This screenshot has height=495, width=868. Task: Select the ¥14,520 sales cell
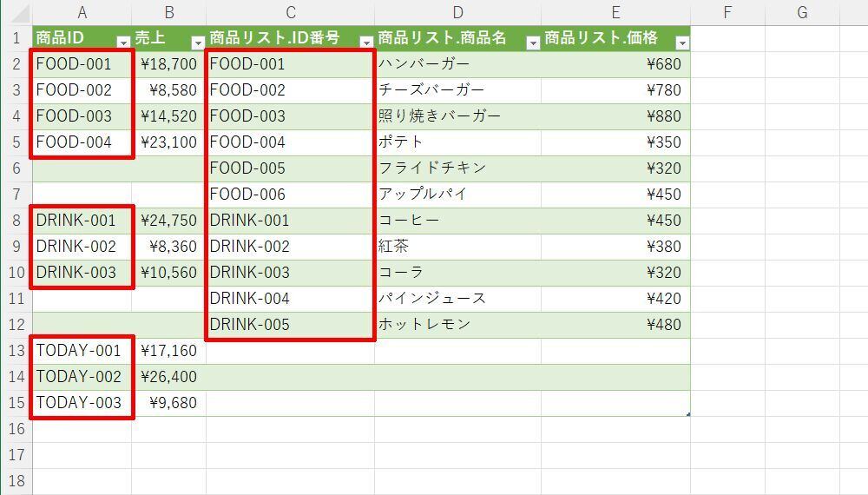169,116
